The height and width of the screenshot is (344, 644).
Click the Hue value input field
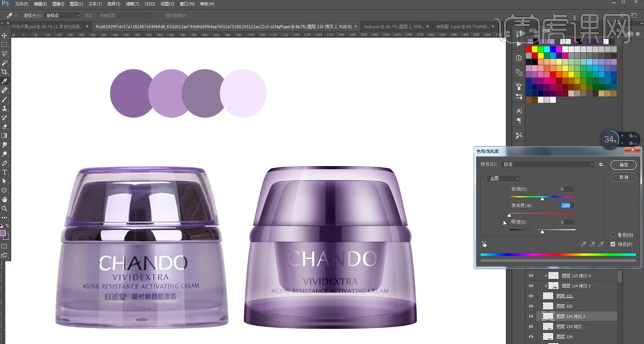[x=567, y=189]
